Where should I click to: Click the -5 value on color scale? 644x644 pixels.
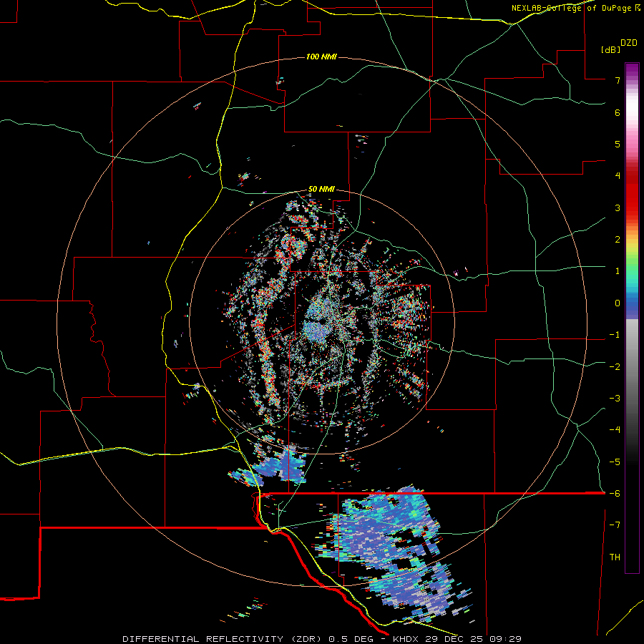pyautogui.click(x=615, y=462)
